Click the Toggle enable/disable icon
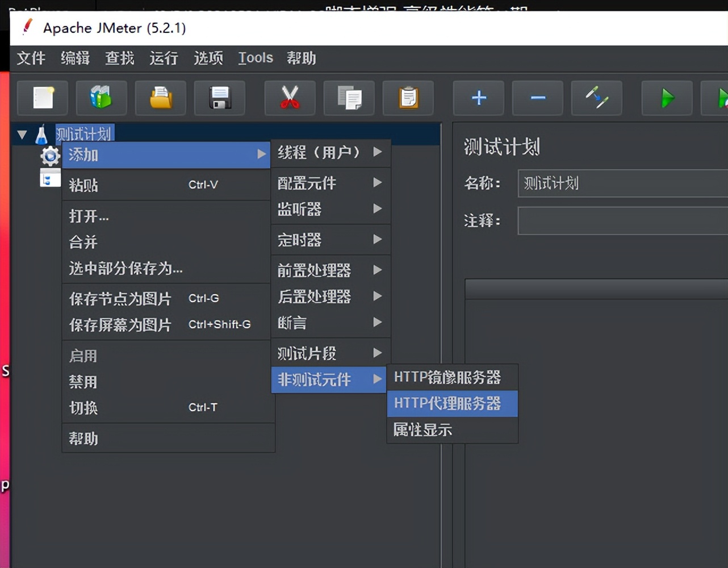 click(x=597, y=98)
